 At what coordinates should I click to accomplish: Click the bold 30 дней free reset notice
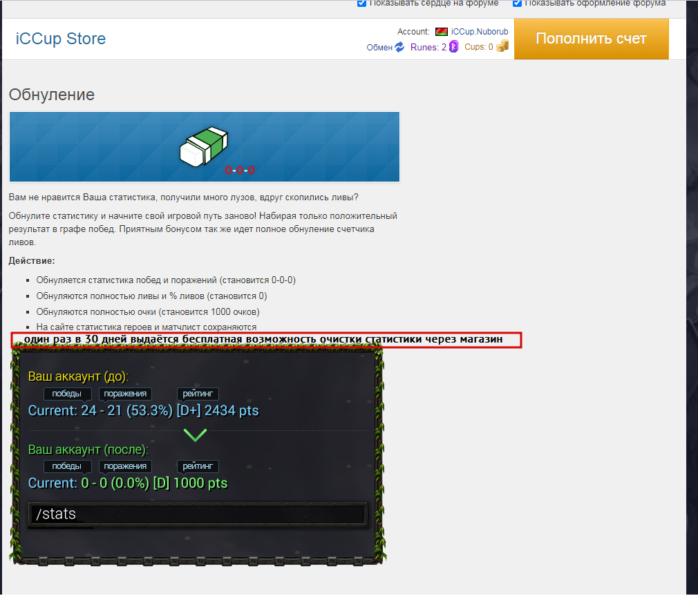click(x=263, y=339)
